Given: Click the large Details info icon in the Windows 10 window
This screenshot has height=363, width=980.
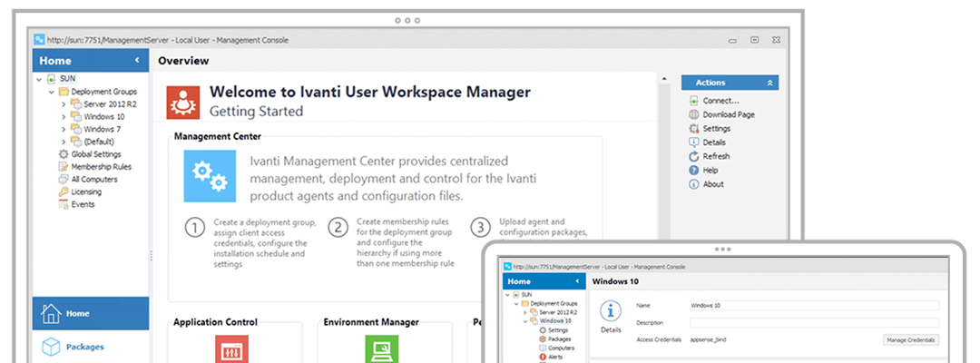Looking at the screenshot, I should tap(611, 311).
